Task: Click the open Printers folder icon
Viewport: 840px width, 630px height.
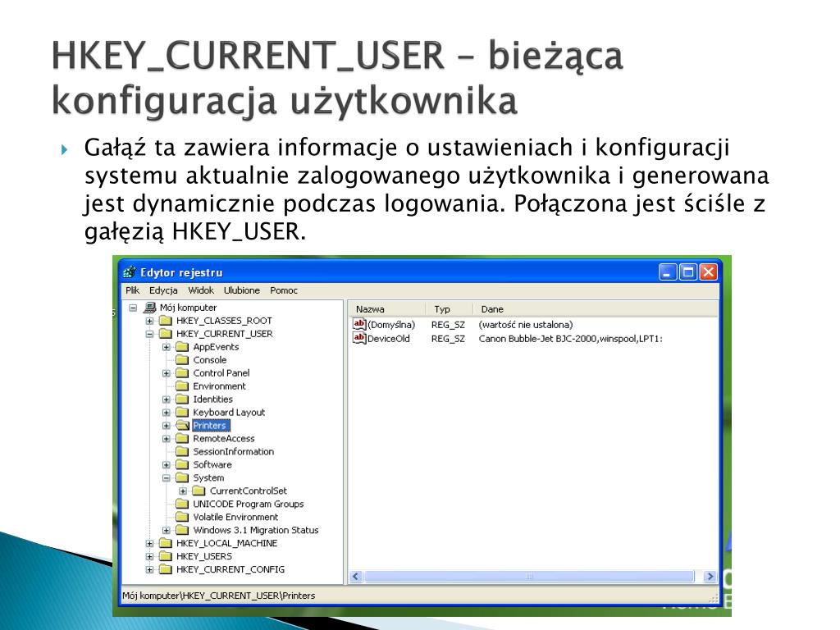Action: 183,426
